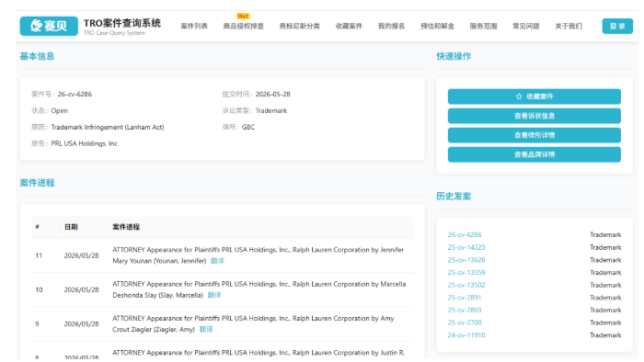
Task: Click the 登录 button
Action: tap(617, 27)
